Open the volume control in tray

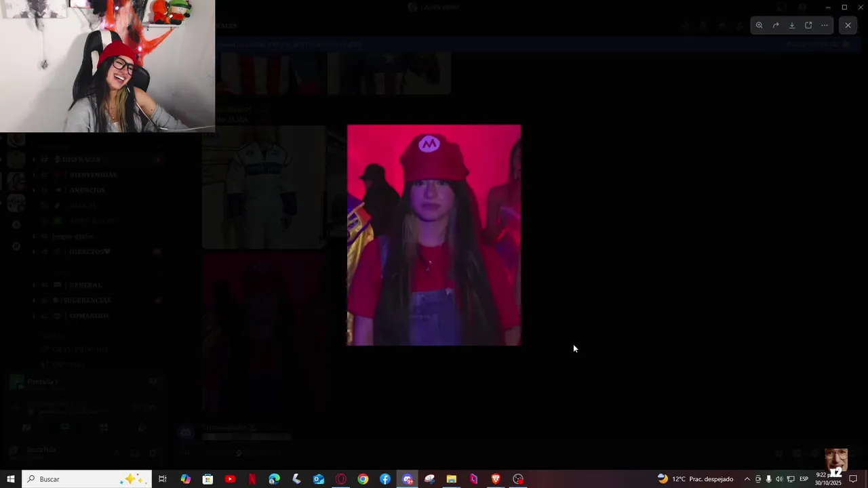[x=779, y=479]
